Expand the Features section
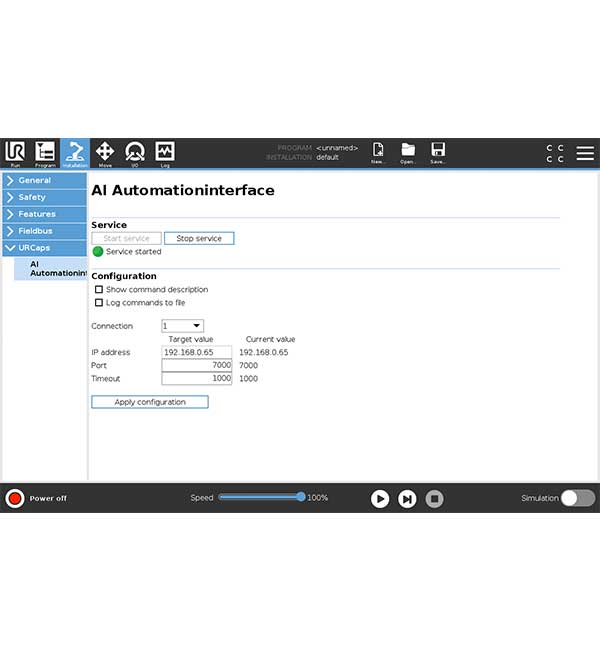The height and width of the screenshot is (650, 600). pos(45,214)
